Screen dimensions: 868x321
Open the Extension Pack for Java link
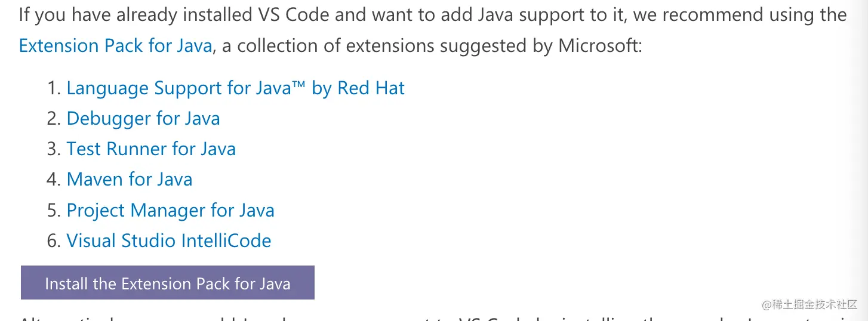[115, 46]
